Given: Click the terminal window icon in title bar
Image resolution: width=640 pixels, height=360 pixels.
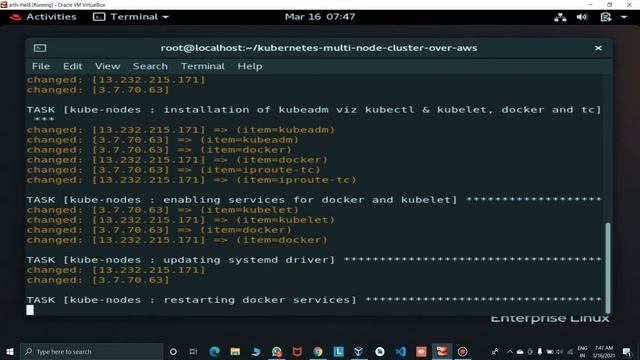Looking at the screenshot, I should tap(40, 48).
